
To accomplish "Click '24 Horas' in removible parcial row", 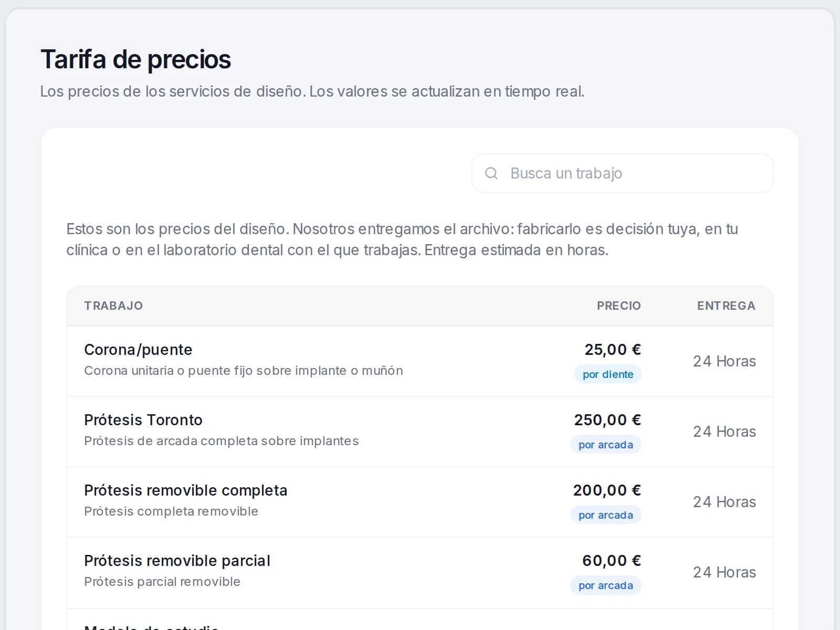I will pyautogui.click(x=724, y=572).
